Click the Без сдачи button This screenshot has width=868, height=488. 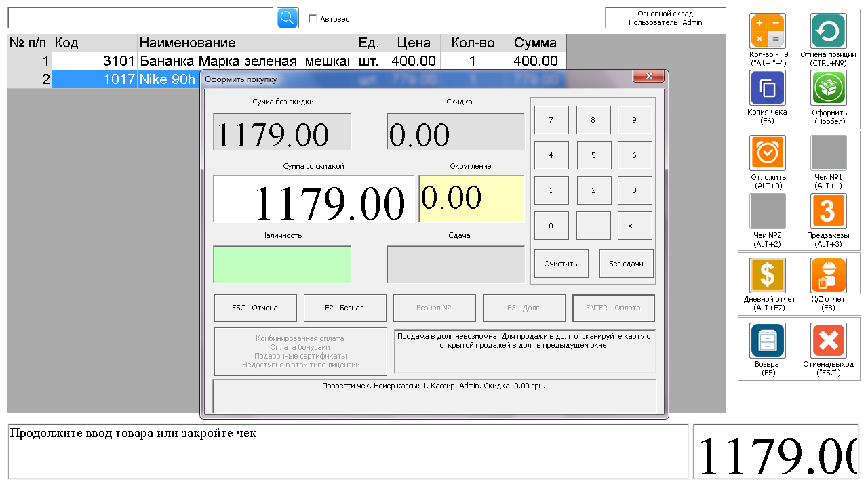(626, 264)
